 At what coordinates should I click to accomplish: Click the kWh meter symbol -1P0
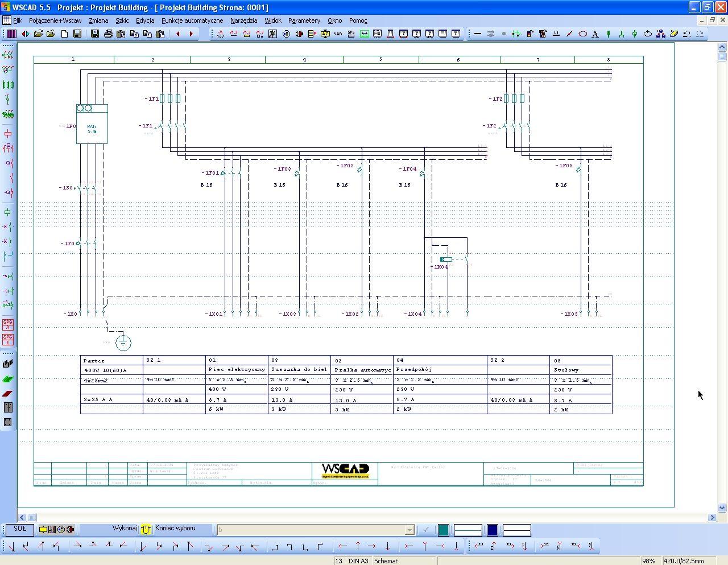point(92,123)
